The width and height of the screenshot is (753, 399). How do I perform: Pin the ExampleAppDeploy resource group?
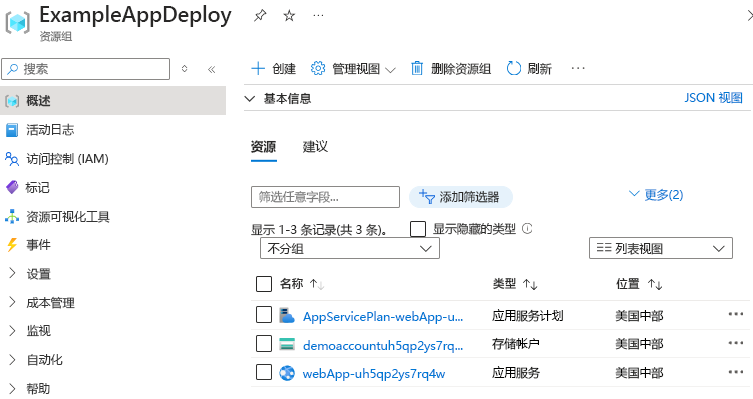[260, 16]
